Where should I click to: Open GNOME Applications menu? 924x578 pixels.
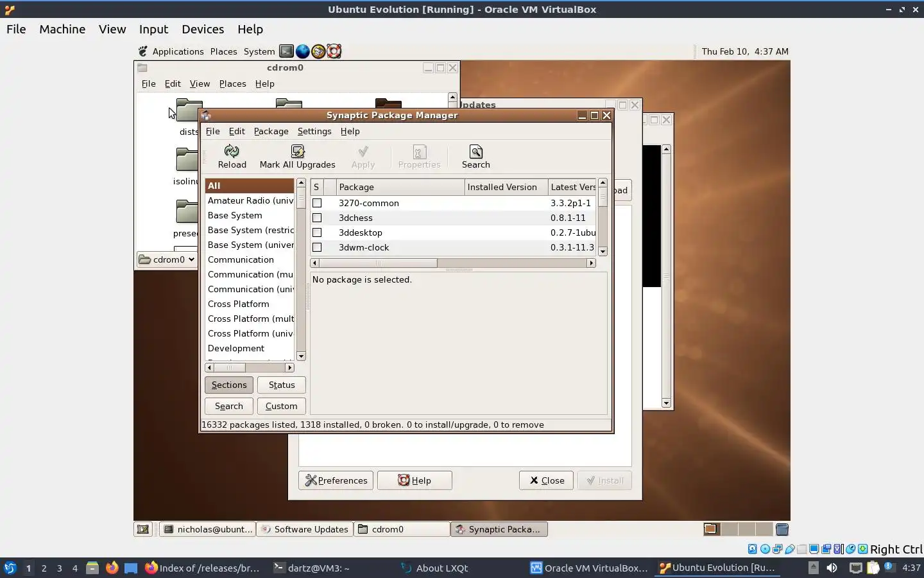pos(178,51)
